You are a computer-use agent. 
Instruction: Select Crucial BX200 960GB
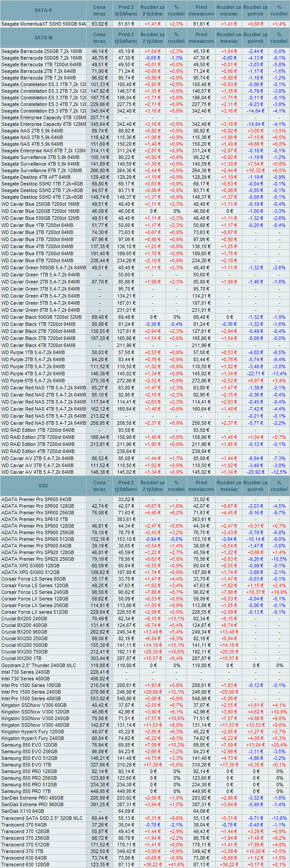pos(25,632)
